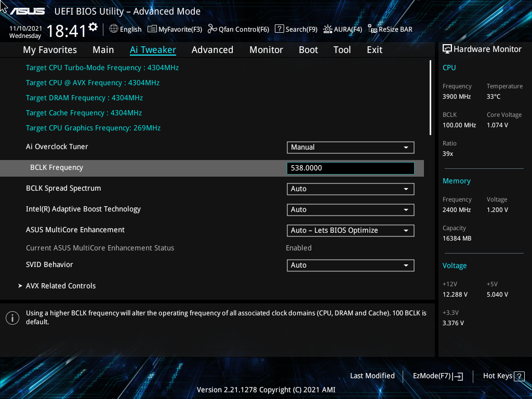Click the 12.288 V reading
The width and height of the screenshot is (532, 399).
455,295
